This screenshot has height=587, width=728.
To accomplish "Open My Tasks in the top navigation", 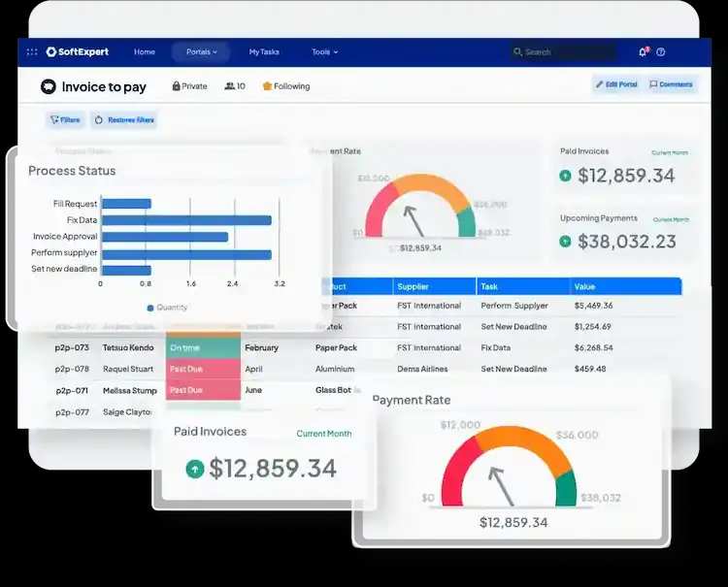I will [263, 52].
